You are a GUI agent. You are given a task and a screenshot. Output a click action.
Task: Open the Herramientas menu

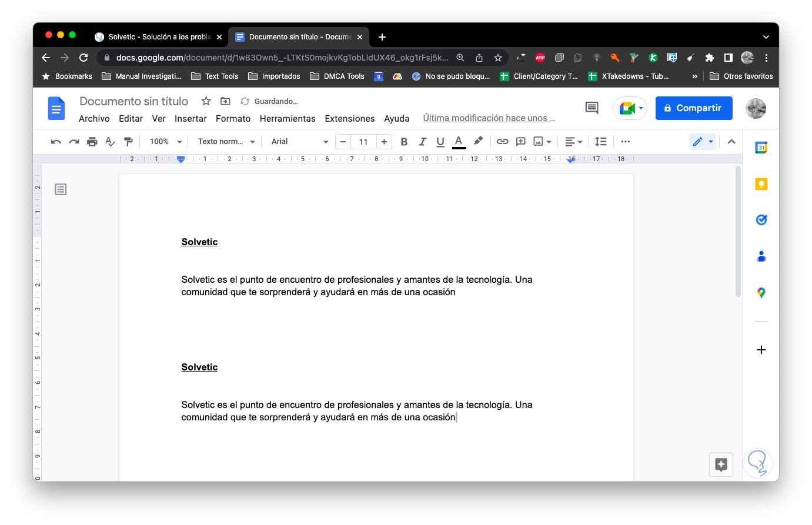(288, 119)
